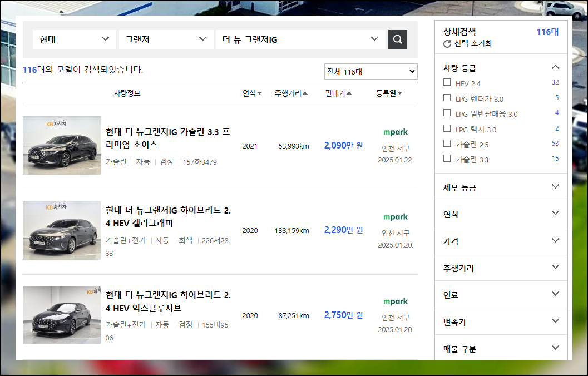Click the 133,159km mileage value
Image resolution: width=588 pixels, height=376 pixels.
coord(291,230)
